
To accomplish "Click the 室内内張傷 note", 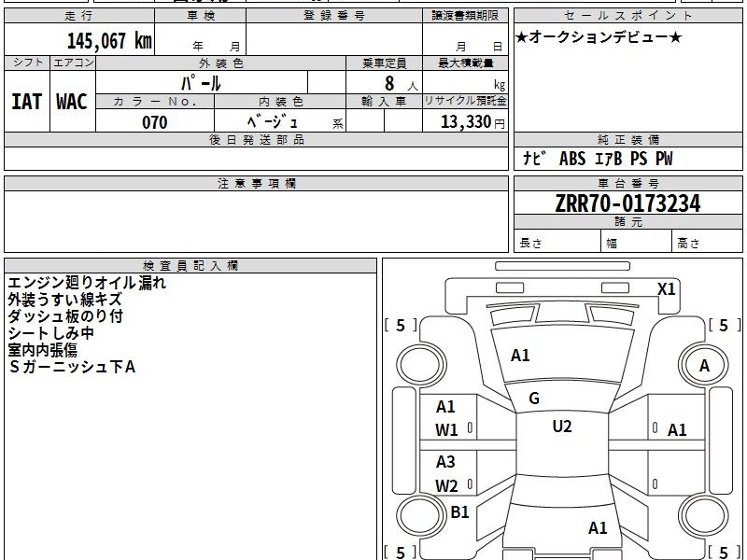I will 42,350.
